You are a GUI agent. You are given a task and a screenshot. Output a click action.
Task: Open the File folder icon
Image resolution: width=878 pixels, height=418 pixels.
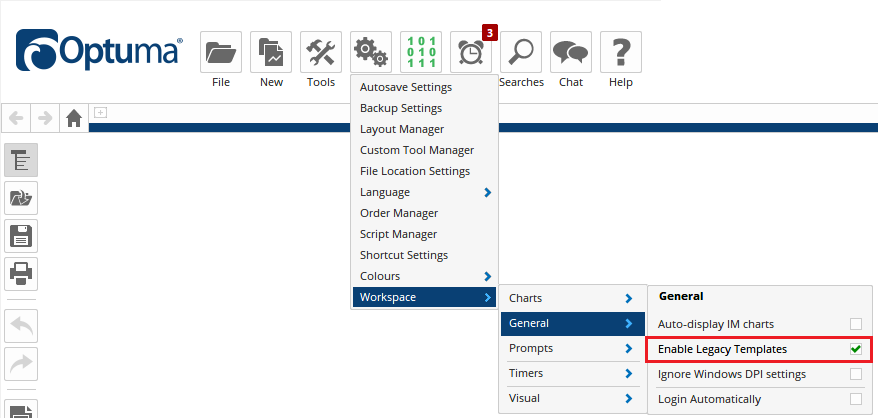coord(221,52)
